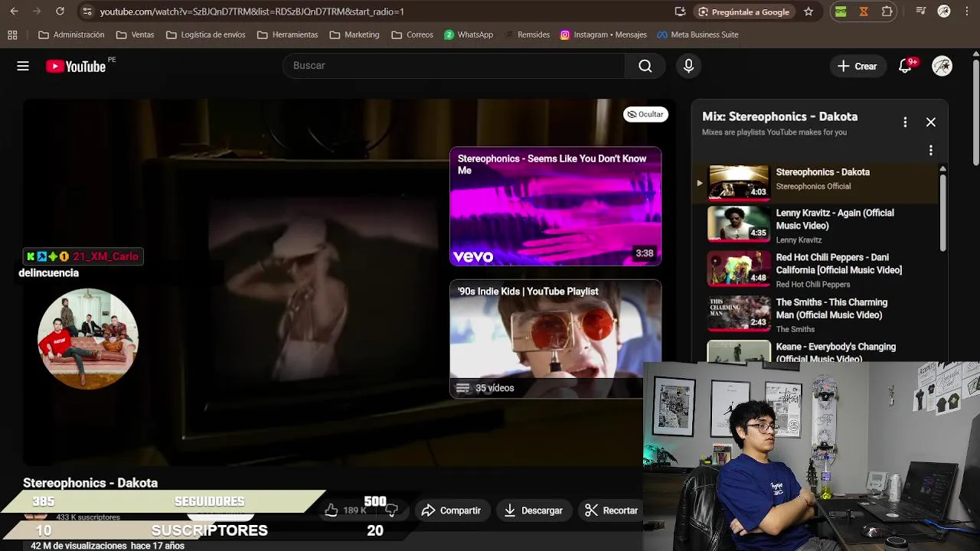The height and width of the screenshot is (551, 980).
Task: Click the install app icon in address bar
Action: pos(680,11)
